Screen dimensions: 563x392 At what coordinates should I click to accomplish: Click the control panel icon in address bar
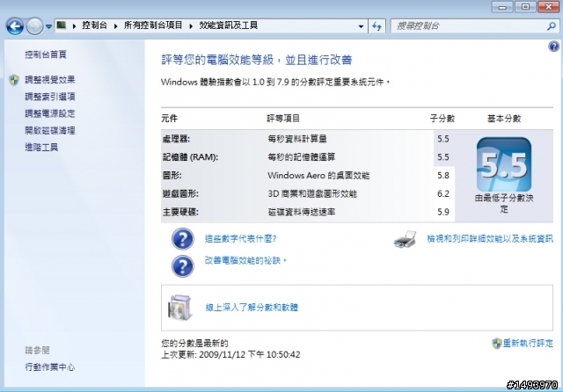62,25
